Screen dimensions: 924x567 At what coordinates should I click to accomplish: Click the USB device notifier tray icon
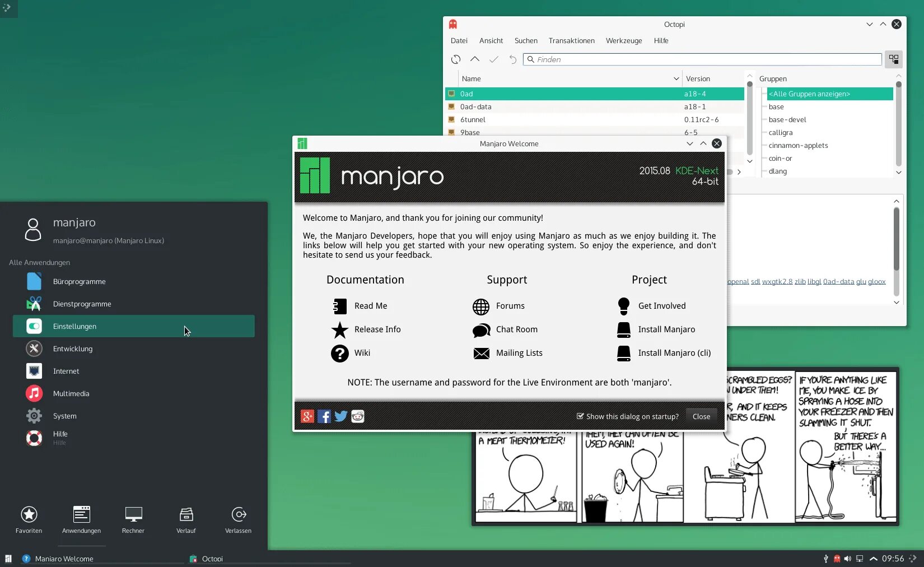click(825, 559)
